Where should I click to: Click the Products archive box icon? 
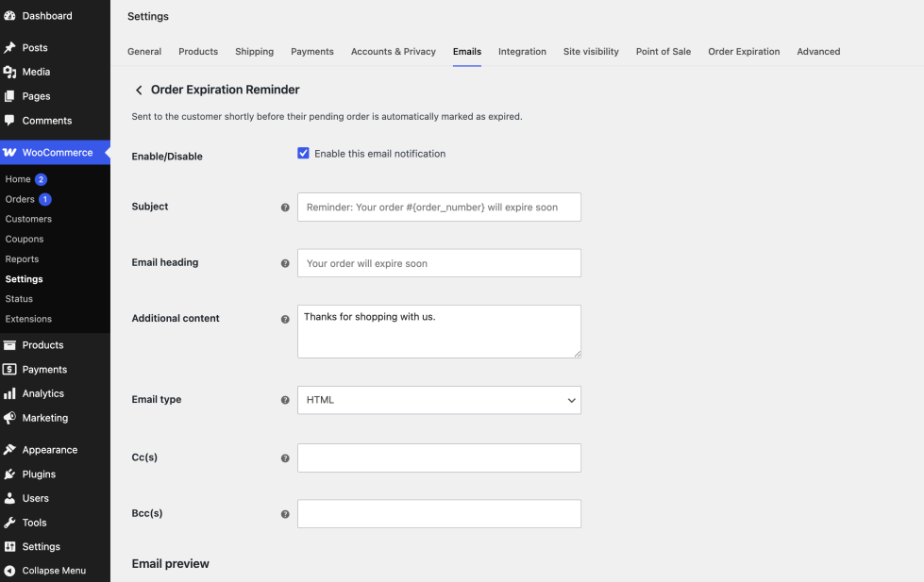pos(9,345)
